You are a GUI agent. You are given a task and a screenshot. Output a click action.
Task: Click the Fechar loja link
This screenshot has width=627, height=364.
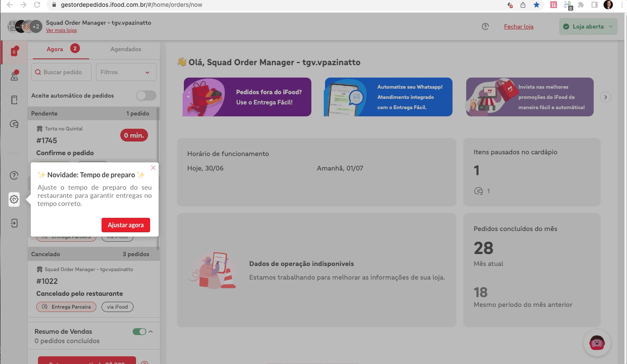click(x=519, y=26)
